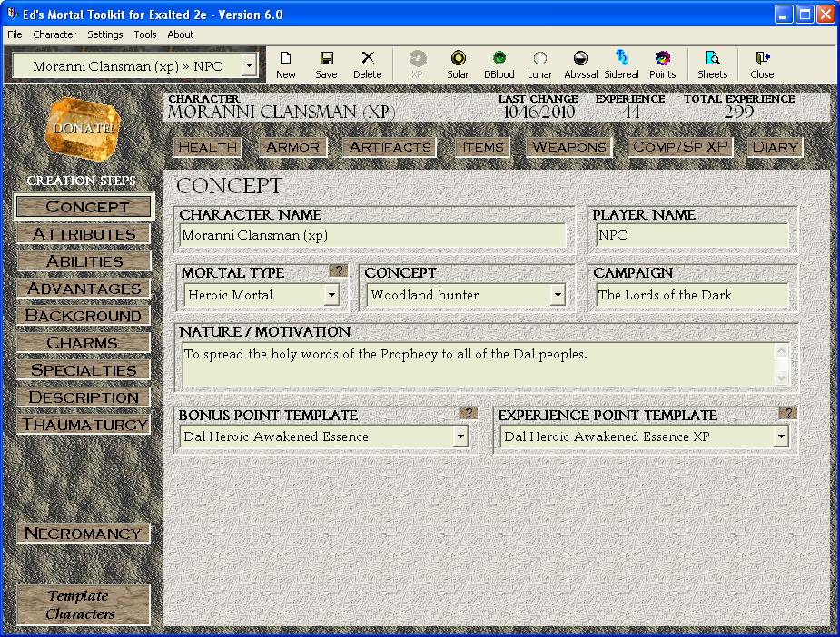This screenshot has height=637, width=840.
Task: Open the Diary tab
Action: point(775,147)
